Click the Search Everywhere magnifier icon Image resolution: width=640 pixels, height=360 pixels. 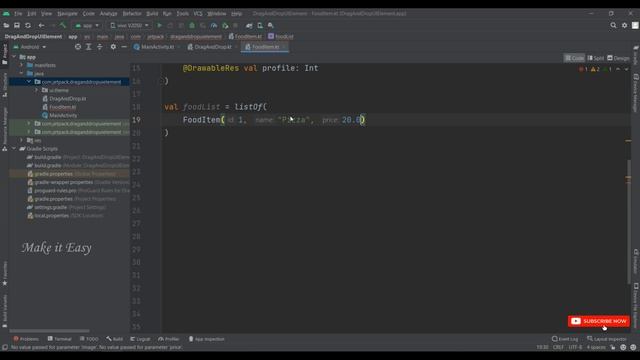point(613,25)
